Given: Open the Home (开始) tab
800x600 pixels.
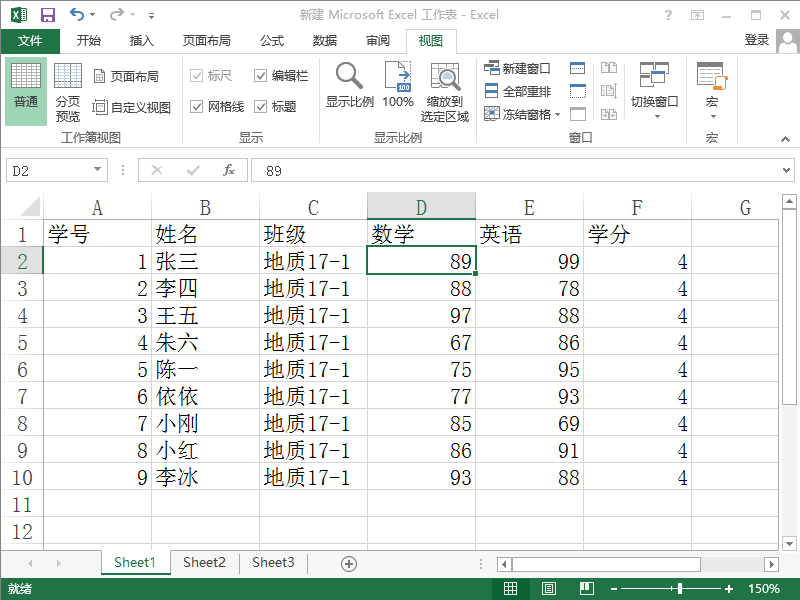Looking at the screenshot, I should 89,41.
